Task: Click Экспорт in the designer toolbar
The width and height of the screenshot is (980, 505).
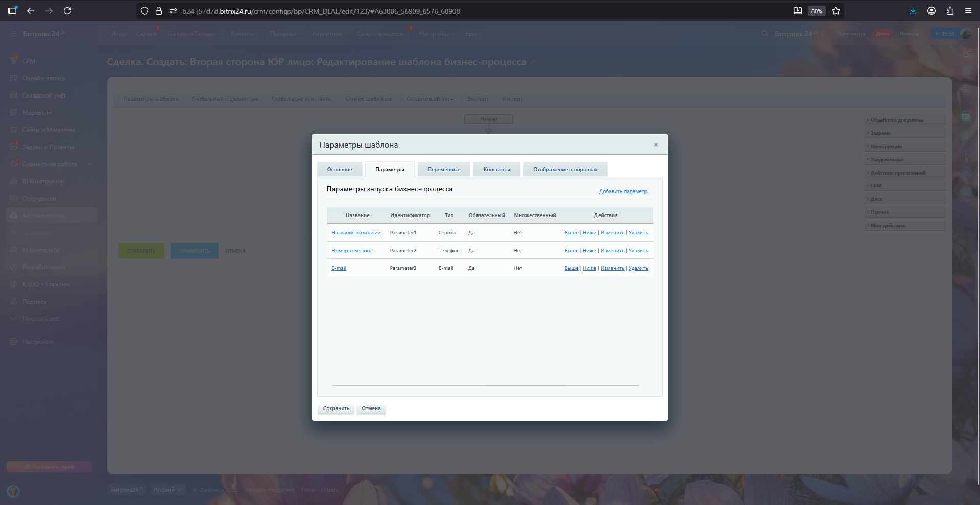Action: [477, 99]
